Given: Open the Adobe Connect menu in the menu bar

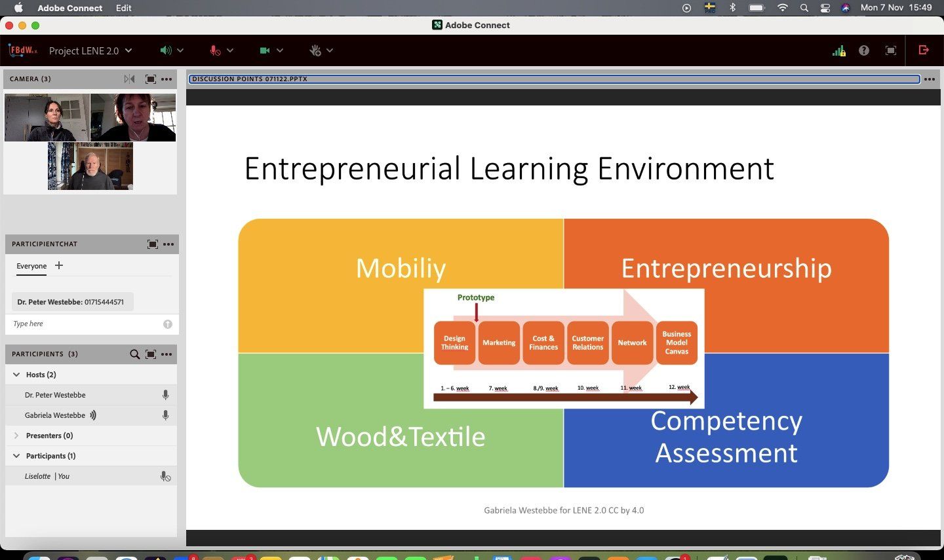Looking at the screenshot, I should pos(70,8).
